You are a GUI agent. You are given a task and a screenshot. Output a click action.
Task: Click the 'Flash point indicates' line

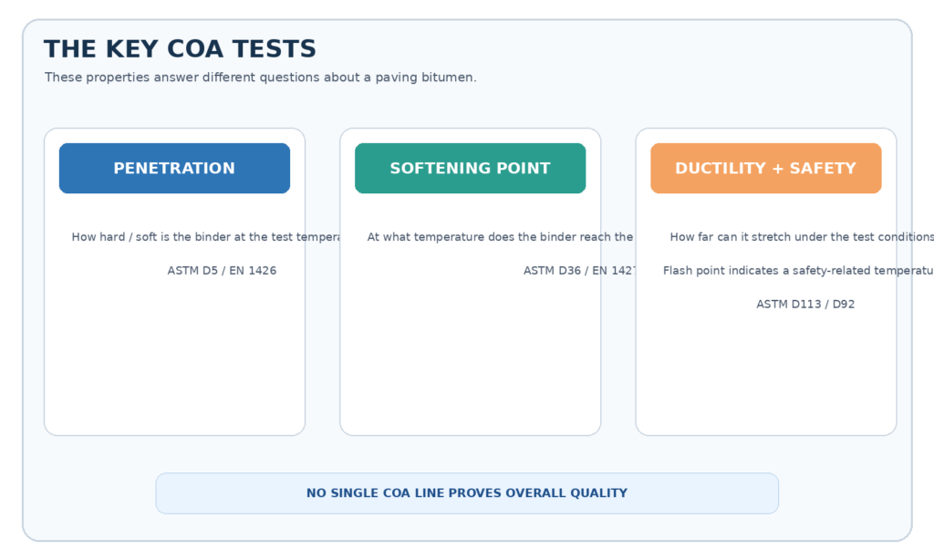point(798,271)
